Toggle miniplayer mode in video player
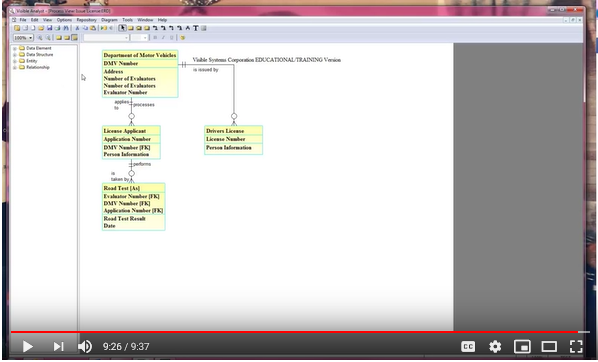598x362 pixels. tap(522, 346)
